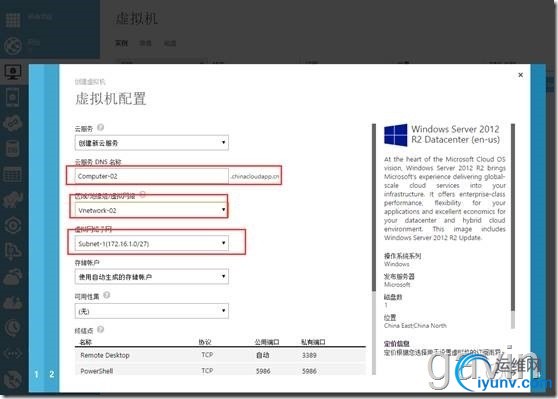Open the 使用自动生成的存储帐户 storage account dropdown
The image size is (558, 399).
(x=152, y=277)
